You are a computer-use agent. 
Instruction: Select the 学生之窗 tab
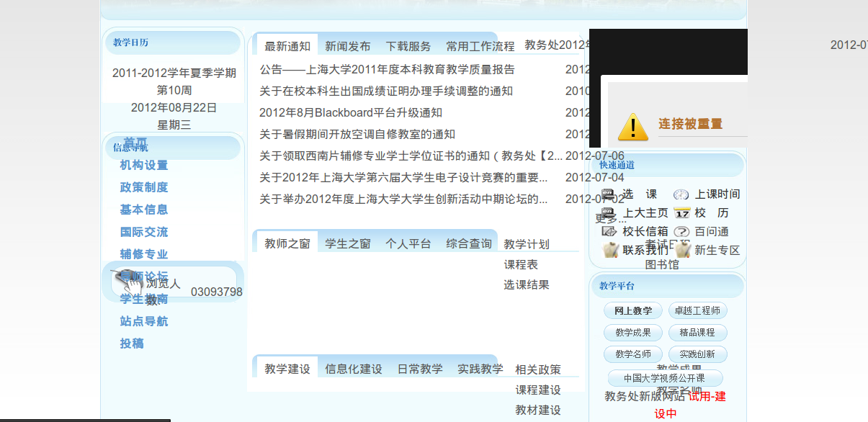pyautogui.click(x=348, y=243)
